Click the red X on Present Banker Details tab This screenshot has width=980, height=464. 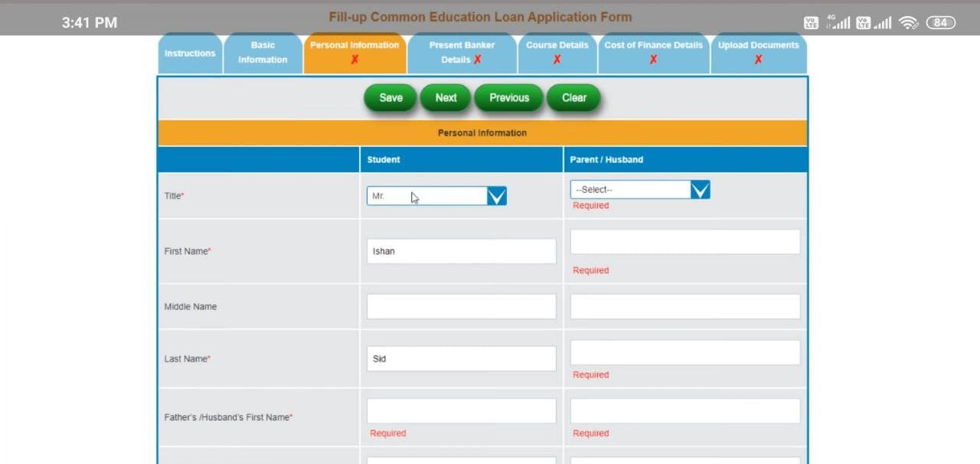point(478,60)
